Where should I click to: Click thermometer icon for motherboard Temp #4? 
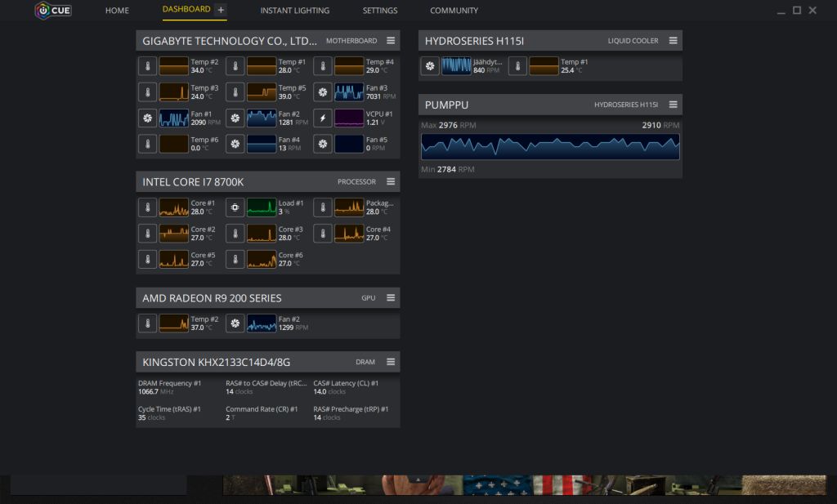point(322,66)
